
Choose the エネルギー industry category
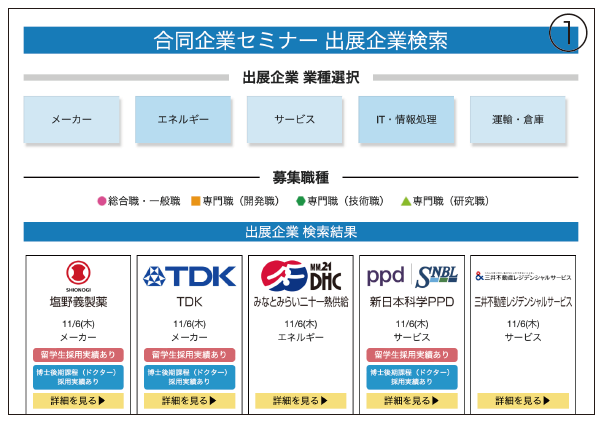click(x=184, y=119)
